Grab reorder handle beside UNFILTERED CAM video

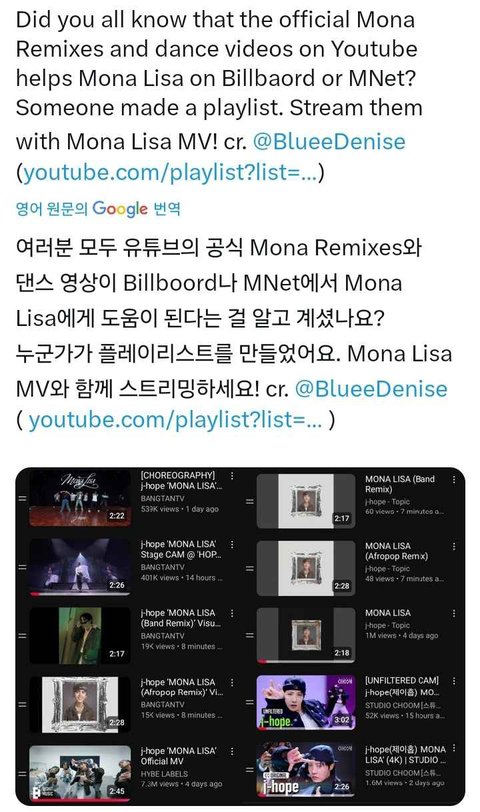coord(250,703)
